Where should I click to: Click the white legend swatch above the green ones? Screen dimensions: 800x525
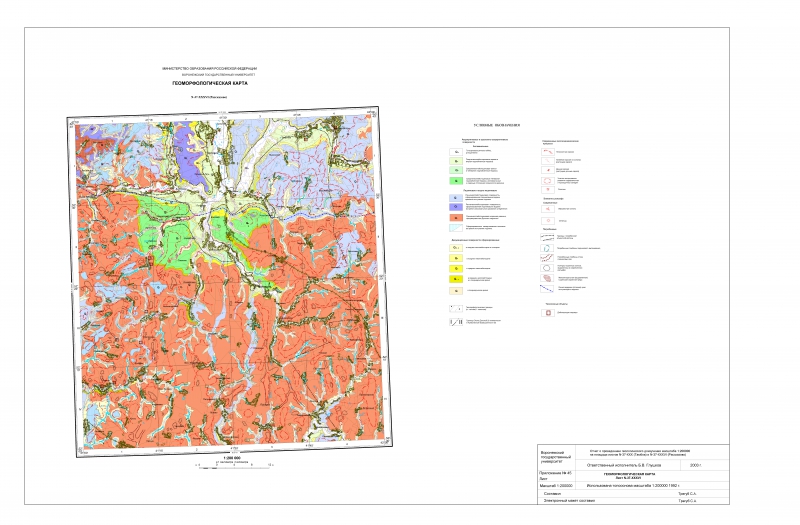pyautogui.click(x=456, y=152)
